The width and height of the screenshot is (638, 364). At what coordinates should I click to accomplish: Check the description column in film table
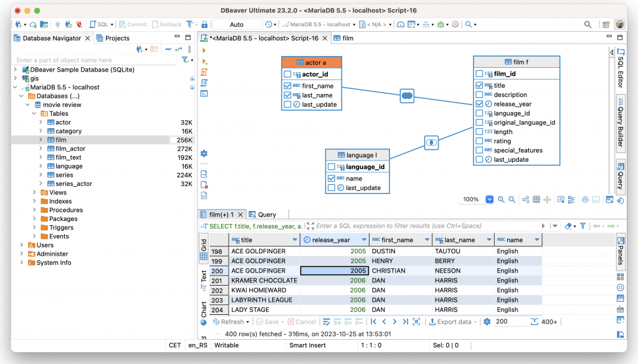pyautogui.click(x=479, y=95)
